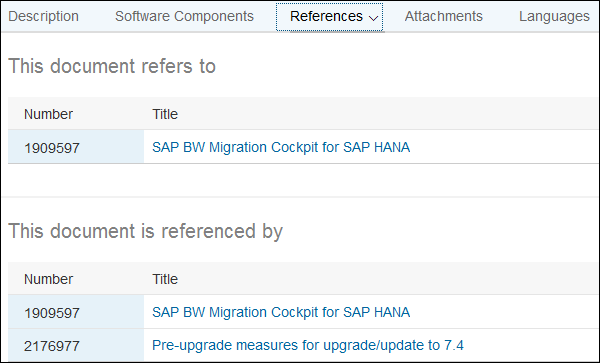Open Pre-upgrade measures for upgrade/update to 7.4 link
The image size is (600, 363).
tap(308, 345)
